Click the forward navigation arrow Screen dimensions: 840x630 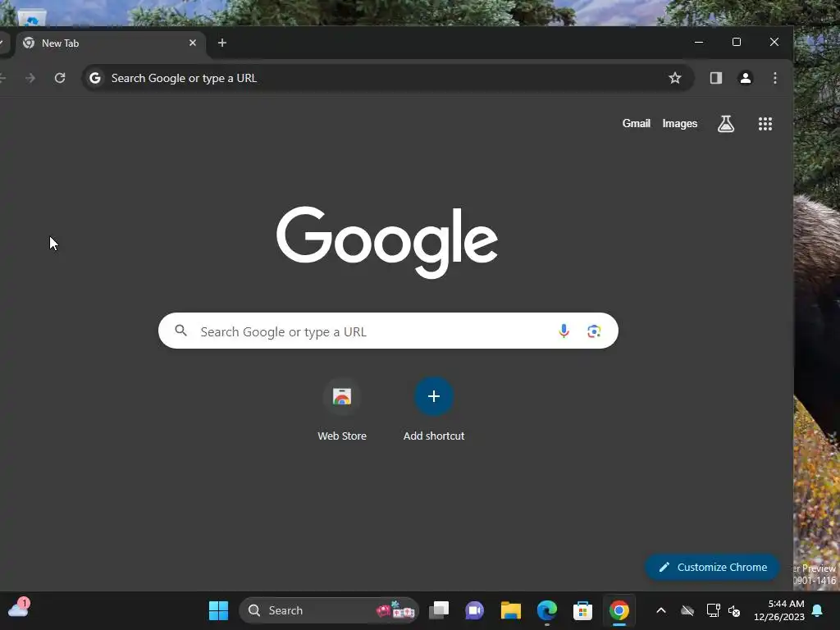pos(30,78)
